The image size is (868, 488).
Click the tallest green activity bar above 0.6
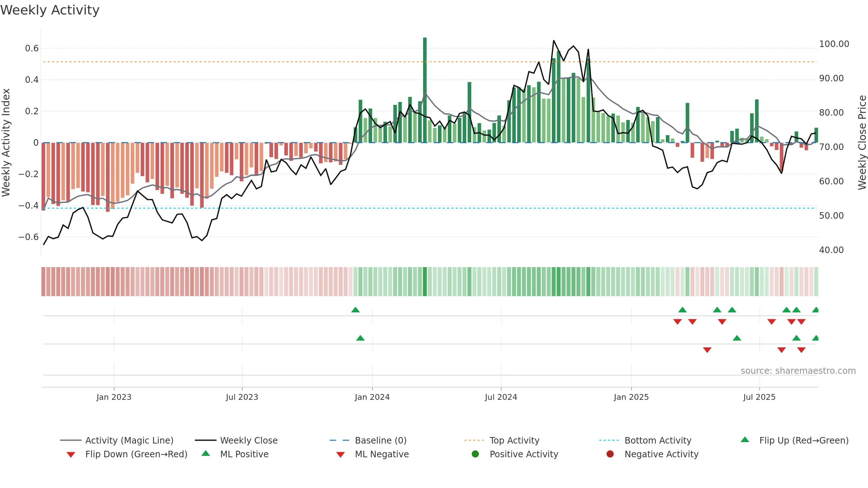click(x=425, y=90)
